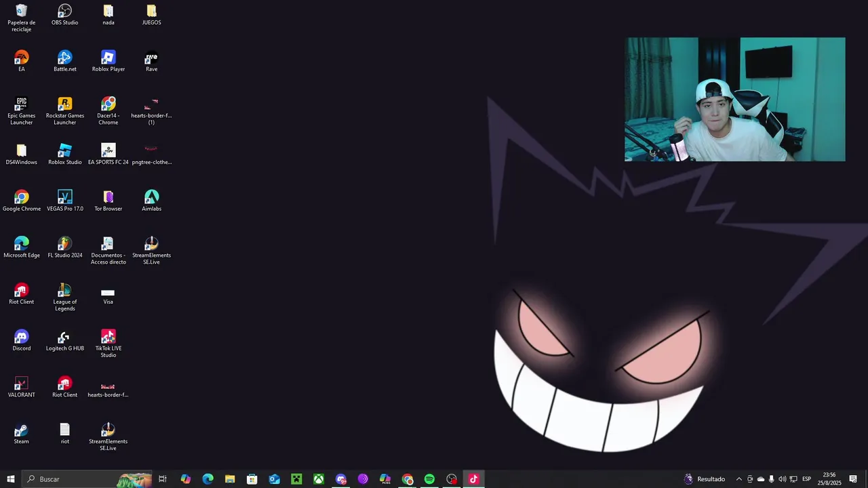This screenshot has width=868, height=488.
Task: Select the VEGAS Pro 17.0 shortcut
Action: point(65,201)
